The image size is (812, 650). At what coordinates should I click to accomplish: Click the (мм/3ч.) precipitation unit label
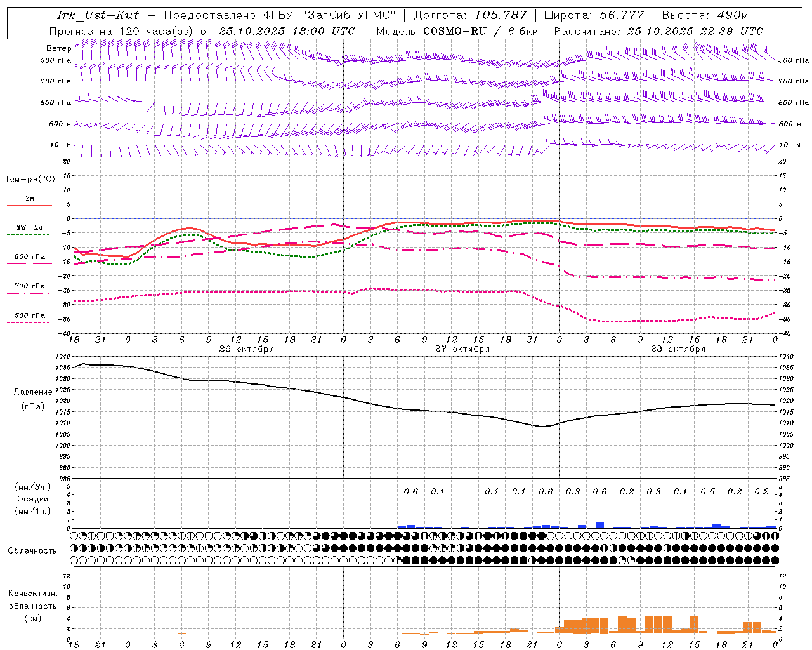[x=32, y=487]
